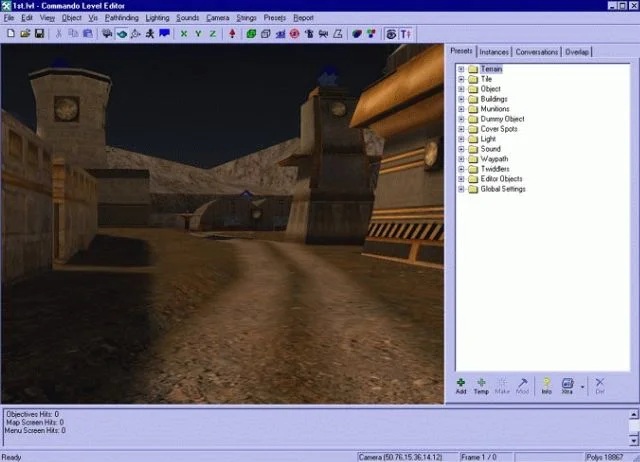Expand the Buildings folder node

click(461, 99)
